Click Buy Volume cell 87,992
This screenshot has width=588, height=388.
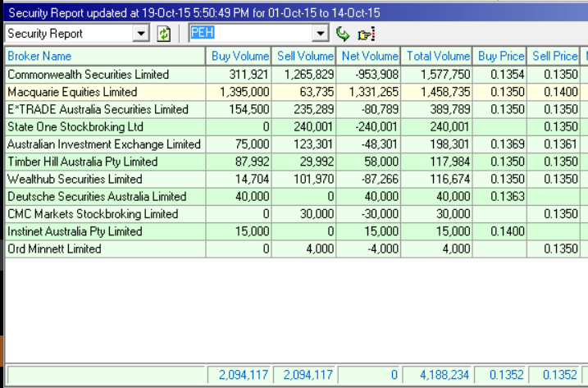pos(239,162)
